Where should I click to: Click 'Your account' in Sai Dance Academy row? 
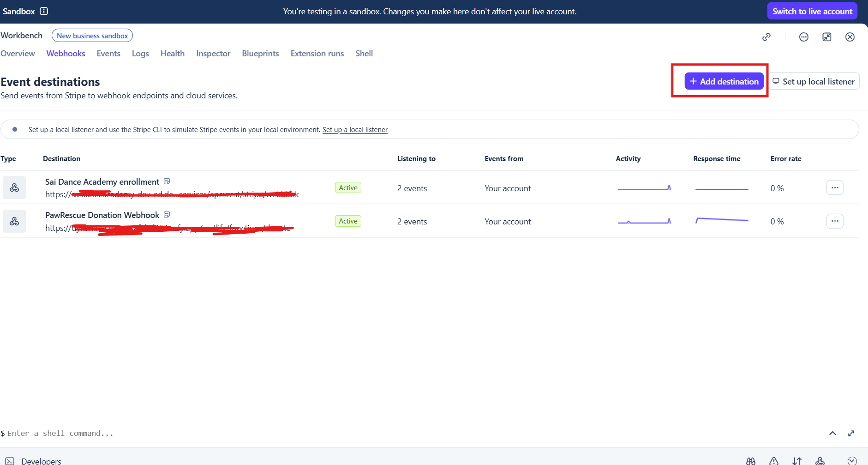click(508, 188)
